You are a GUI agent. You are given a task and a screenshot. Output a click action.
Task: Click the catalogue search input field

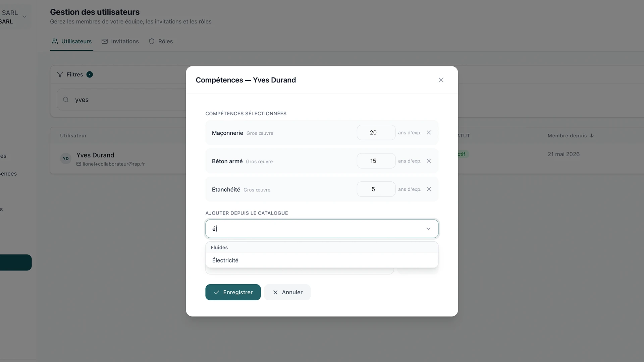[x=315, y=229]
